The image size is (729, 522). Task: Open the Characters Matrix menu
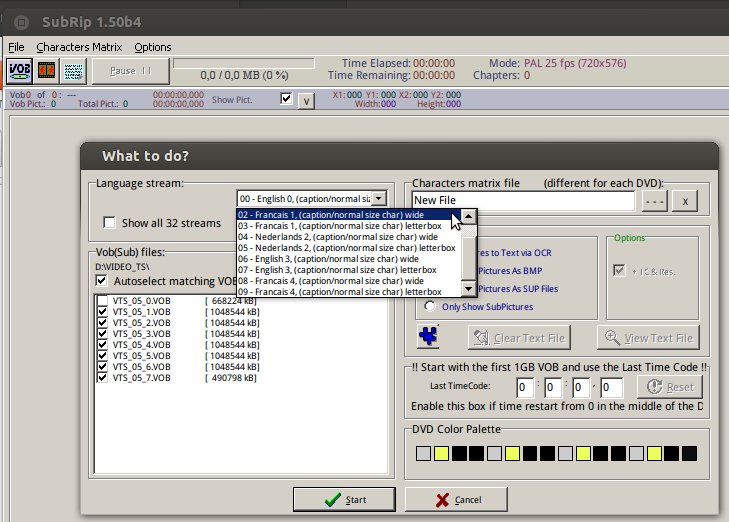point(79,47)
